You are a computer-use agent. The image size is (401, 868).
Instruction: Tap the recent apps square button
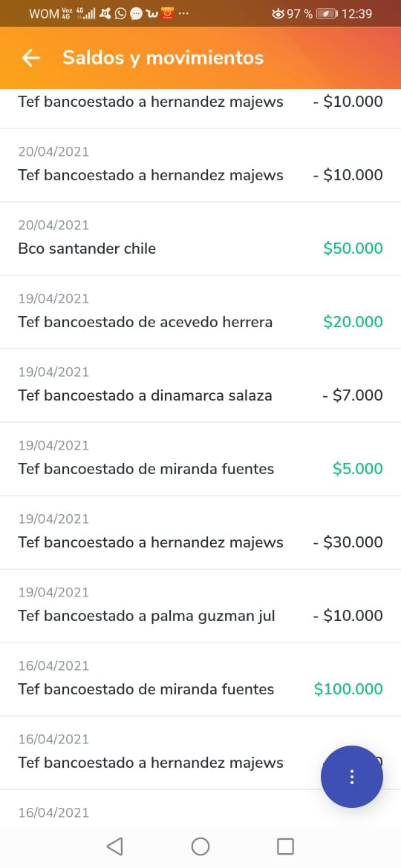285,846
